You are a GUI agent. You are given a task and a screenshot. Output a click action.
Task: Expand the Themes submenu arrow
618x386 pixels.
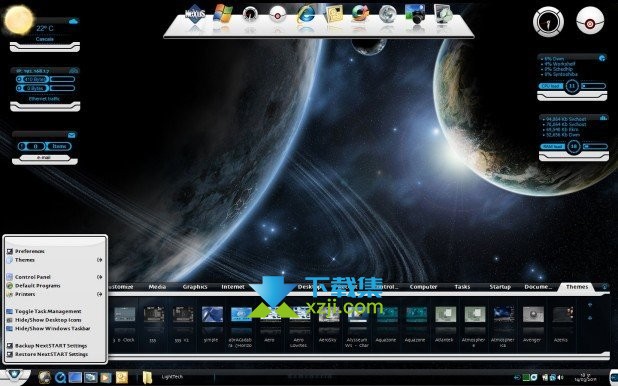coord(99,260)
